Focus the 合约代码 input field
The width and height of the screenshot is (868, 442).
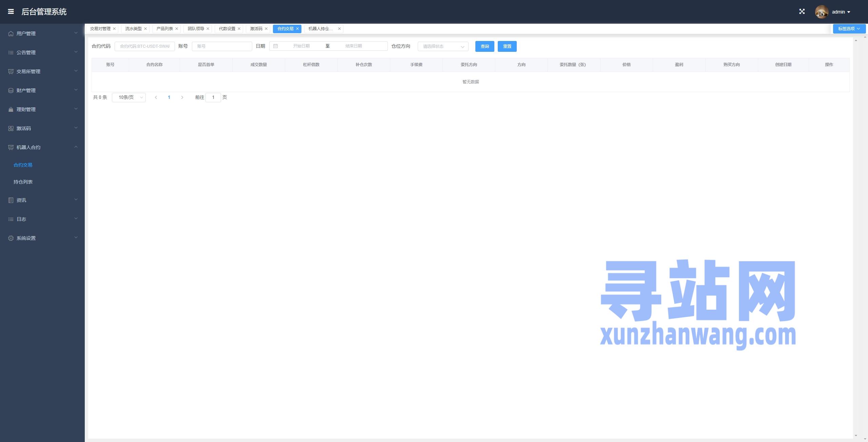145,46
